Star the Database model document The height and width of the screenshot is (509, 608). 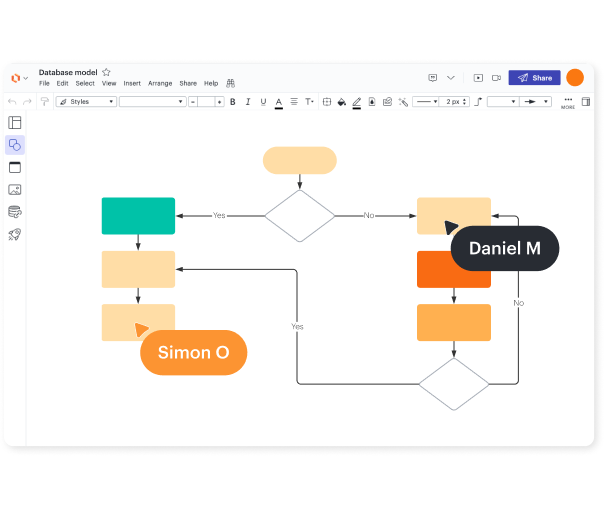[x=107, y=72]
